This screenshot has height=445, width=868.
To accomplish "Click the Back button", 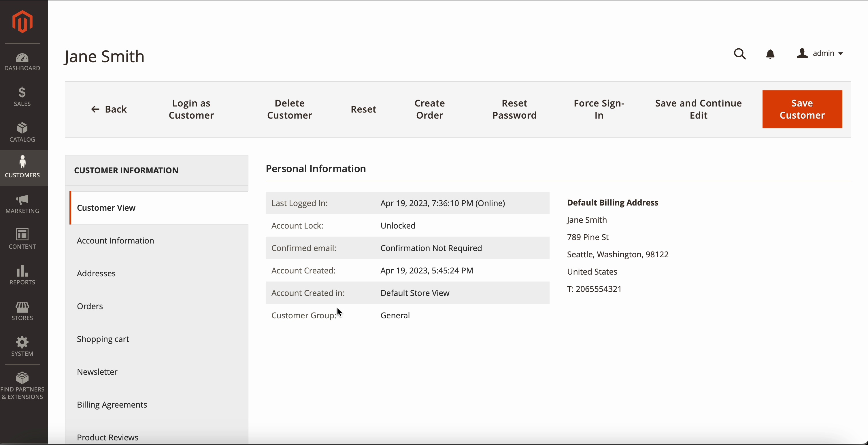I will (x=109, y=109).
